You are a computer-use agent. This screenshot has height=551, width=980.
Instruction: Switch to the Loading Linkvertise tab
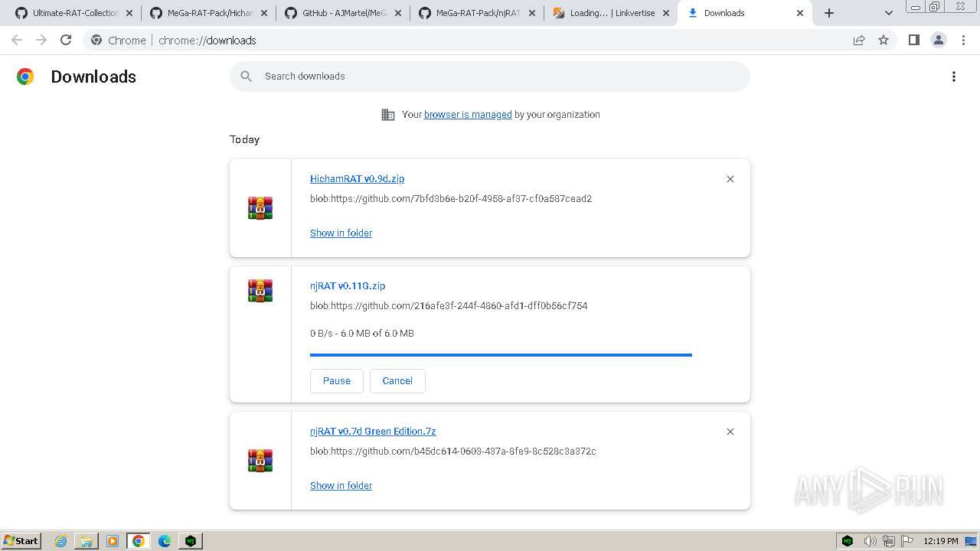tap(611, 13)
